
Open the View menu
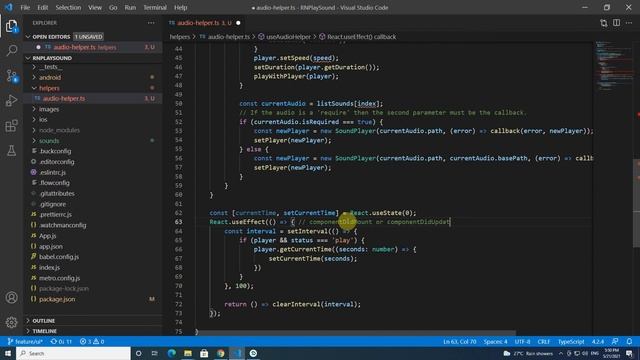[95, 7]
